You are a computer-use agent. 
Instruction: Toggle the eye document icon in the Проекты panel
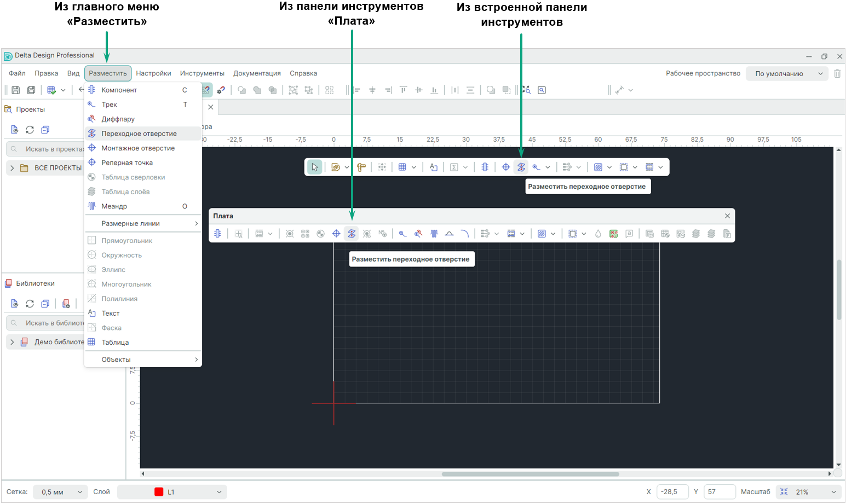[x=15, y=130]
